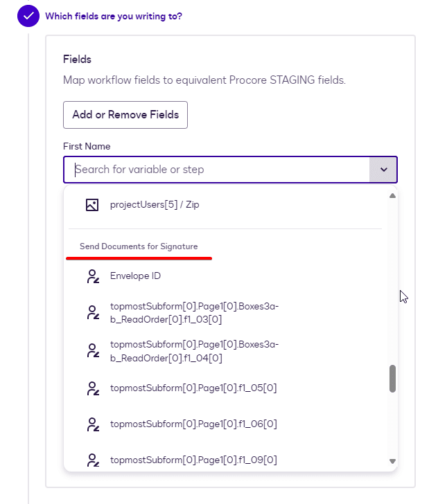Click the signer icon beside the f1_09[0] field
438x504 pixels.
(x=92, y=459)
